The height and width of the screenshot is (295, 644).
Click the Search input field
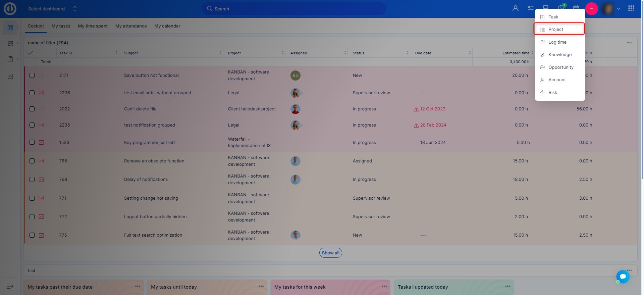tap(293, 9)
